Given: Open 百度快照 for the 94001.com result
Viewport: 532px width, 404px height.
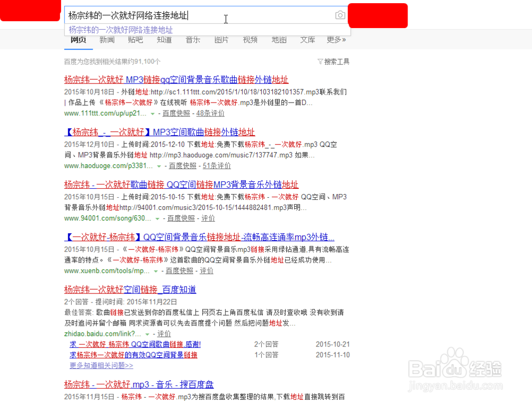Looking at the screenshot, I should (181, 218).
